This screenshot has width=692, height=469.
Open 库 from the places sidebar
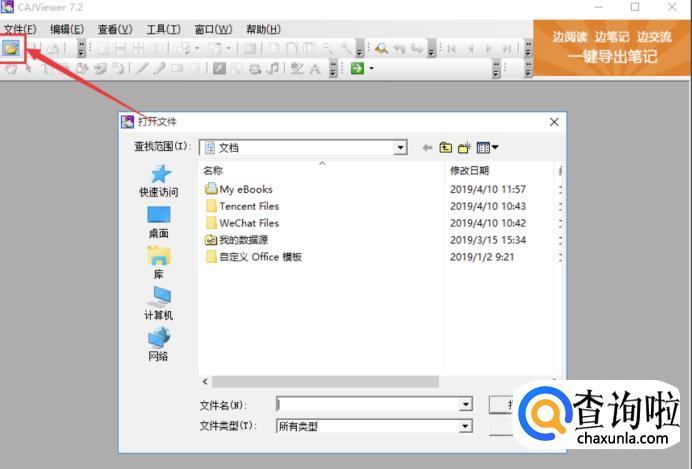(x=158, y=263)
